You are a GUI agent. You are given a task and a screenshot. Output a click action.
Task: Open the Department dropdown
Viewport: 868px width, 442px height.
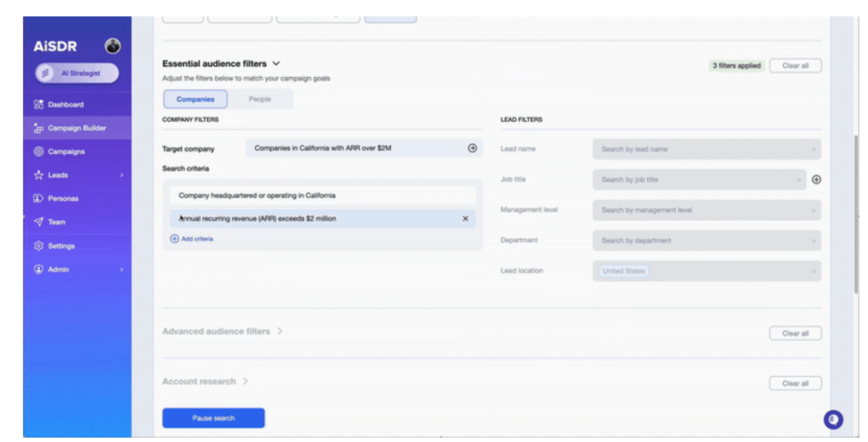point(706,240)
